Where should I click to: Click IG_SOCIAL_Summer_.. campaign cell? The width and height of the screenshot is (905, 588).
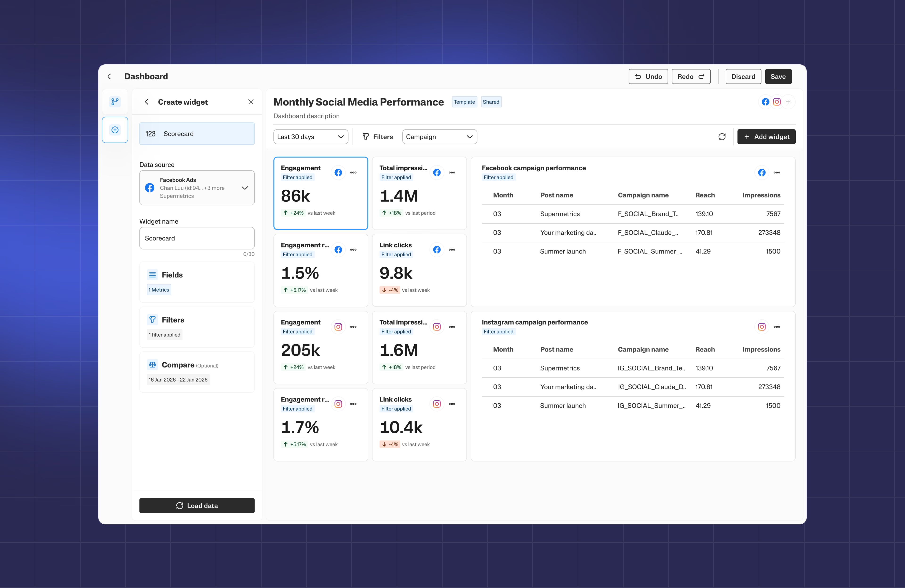click(652, 406)
